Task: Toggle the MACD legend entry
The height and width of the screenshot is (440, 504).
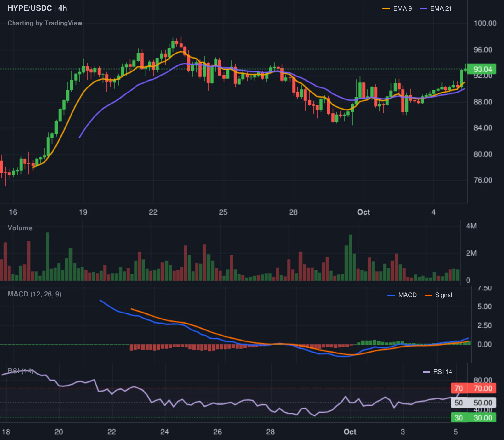Action: pos(402,295)
